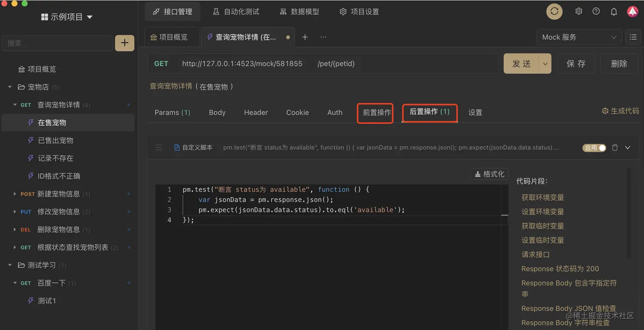
Task: Toggle the 启用 switch for custom script
Action: [x=594, y=148]
